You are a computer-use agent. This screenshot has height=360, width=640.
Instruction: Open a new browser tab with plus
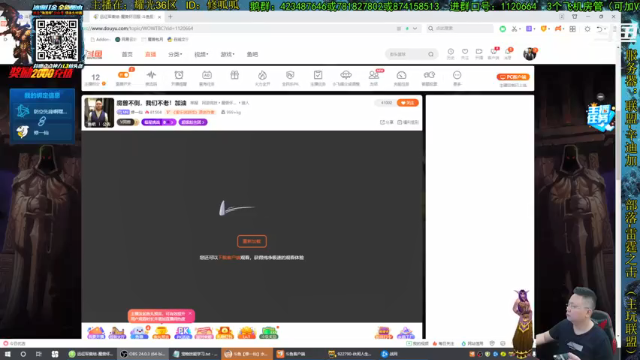point(170,17)
